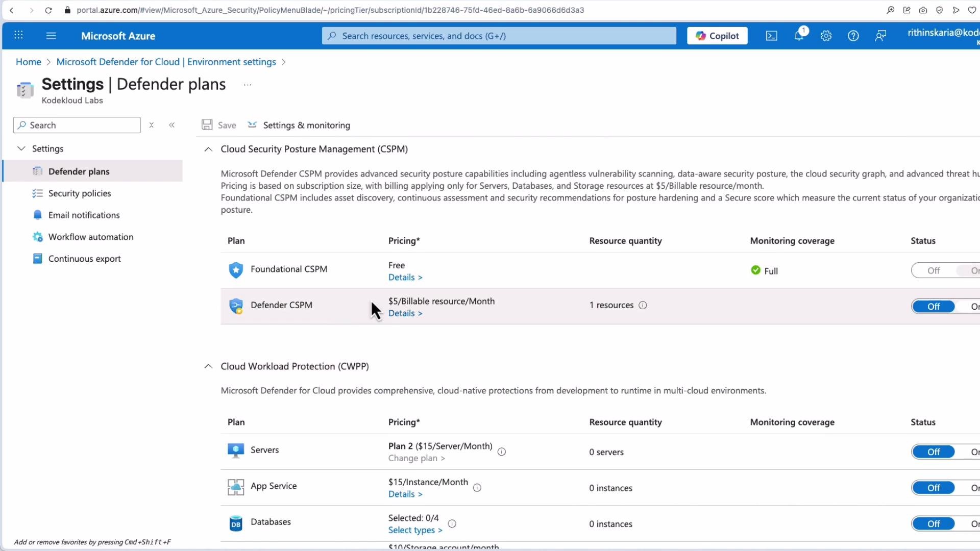Screen dimensions: 980x551
Task: Open Details link for App Service
Action: tap(405, 494)
